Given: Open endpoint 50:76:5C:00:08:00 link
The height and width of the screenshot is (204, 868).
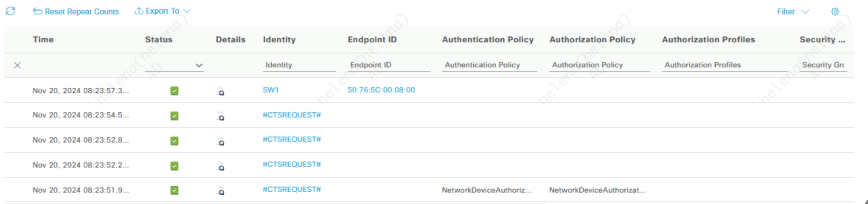Looking at the screenshot, I should tap(381, 90).
